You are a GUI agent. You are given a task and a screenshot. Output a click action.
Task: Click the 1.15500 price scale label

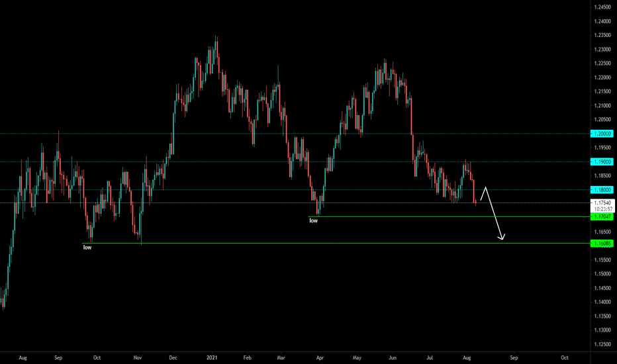[602, 260]
